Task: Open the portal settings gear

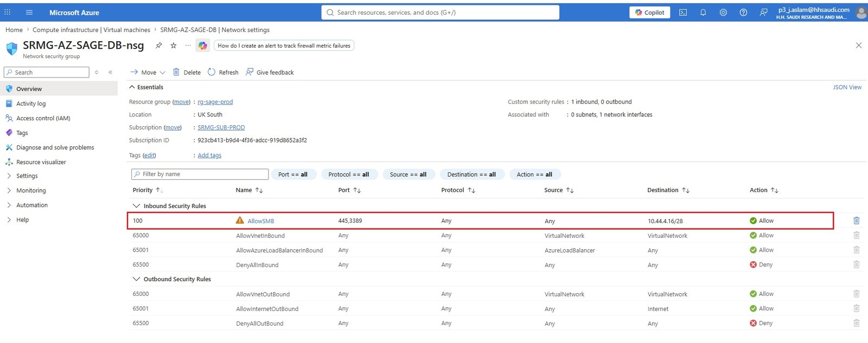Action: point(723,12)
